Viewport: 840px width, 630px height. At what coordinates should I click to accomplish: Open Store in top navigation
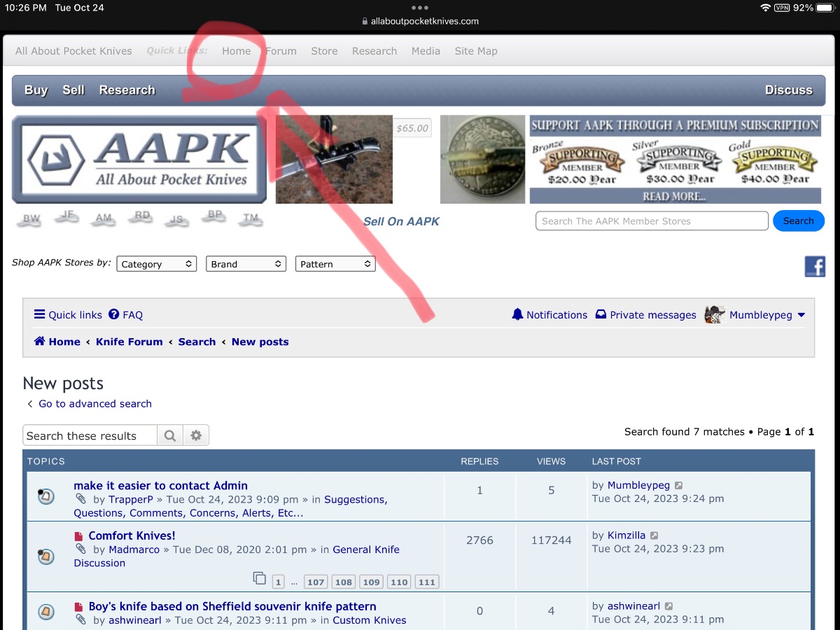[324, 51]
